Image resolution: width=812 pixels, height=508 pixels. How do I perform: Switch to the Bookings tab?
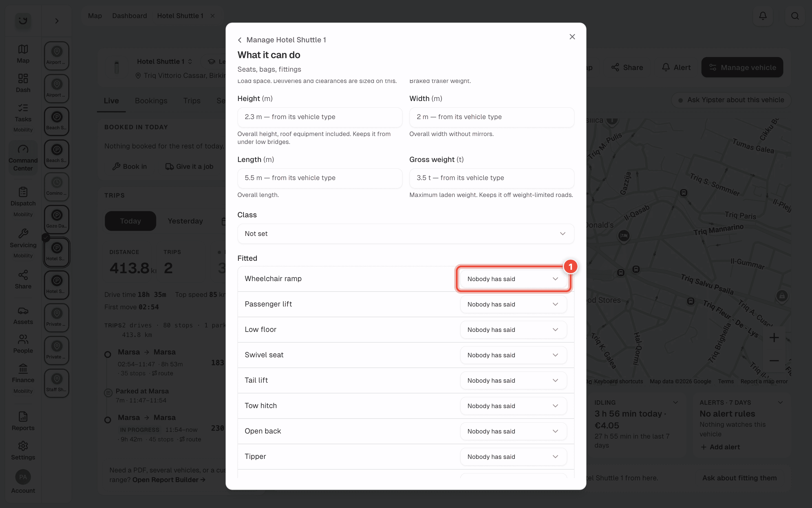(x=151, y=101)
